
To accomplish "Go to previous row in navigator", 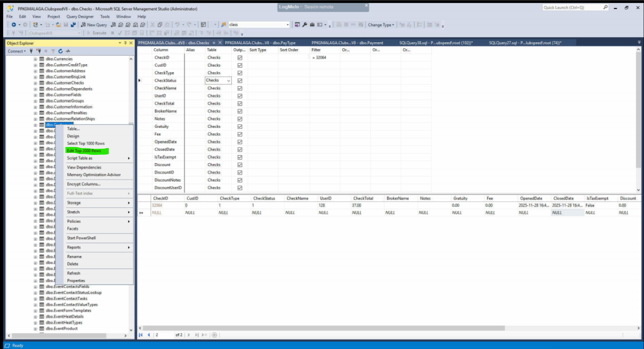I will [149, 335].
